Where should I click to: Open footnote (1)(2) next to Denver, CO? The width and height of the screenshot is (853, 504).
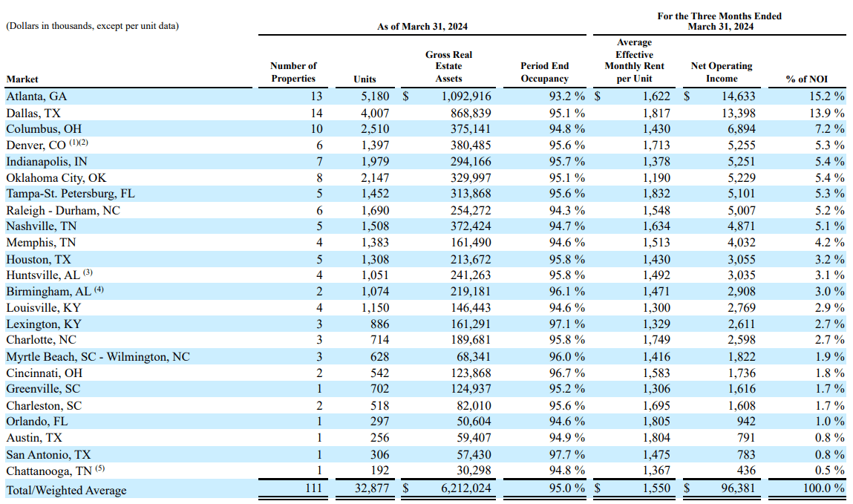[x=79, y=143]
